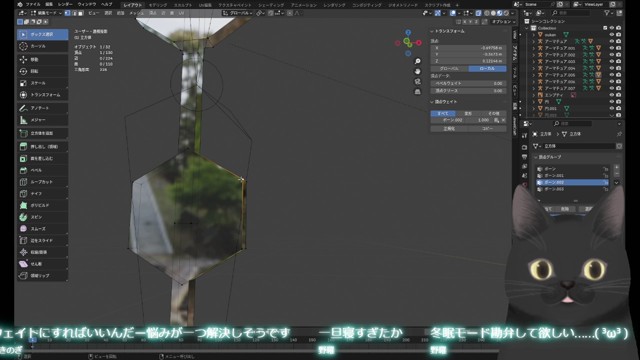Viewport: 640px width, 360px height.
Task: Open the Help menu
Action: point(106,4)
